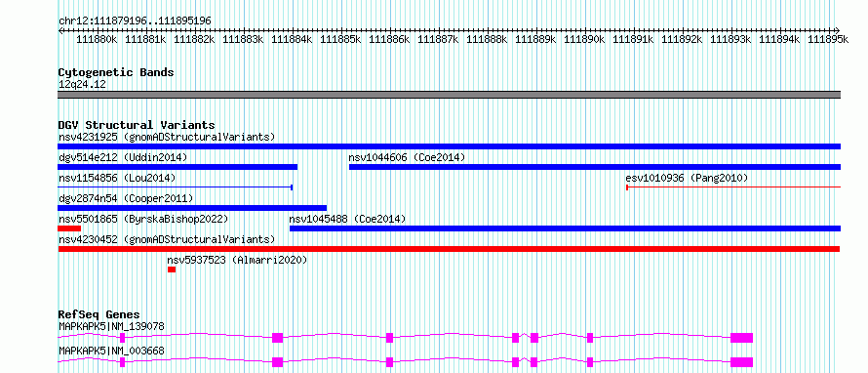Click the nsv1154856 (Lou2014) variant label
868x373 pixels.
coord(117,178)
